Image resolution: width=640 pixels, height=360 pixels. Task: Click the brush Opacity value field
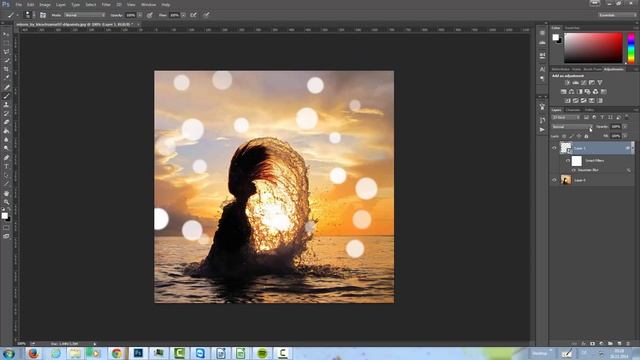(130, 15)
